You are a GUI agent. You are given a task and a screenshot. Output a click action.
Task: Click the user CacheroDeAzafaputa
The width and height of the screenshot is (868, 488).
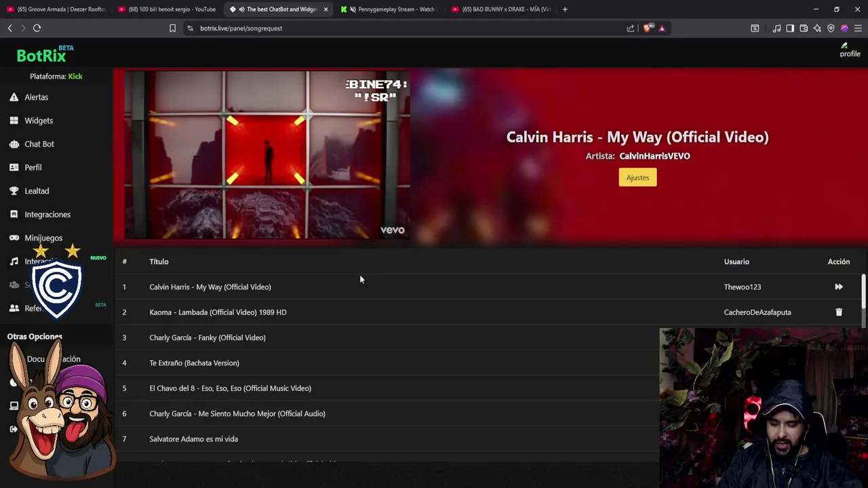coord(757,312)
